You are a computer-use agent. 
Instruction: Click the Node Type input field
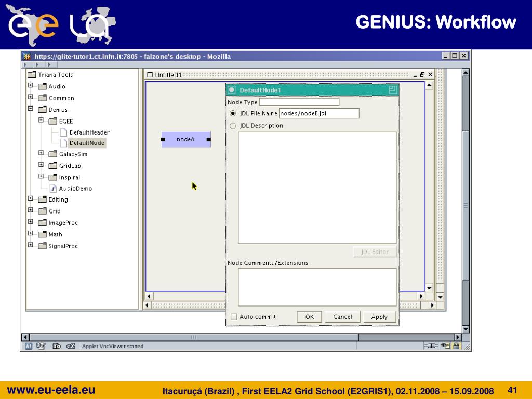(299, 102)
